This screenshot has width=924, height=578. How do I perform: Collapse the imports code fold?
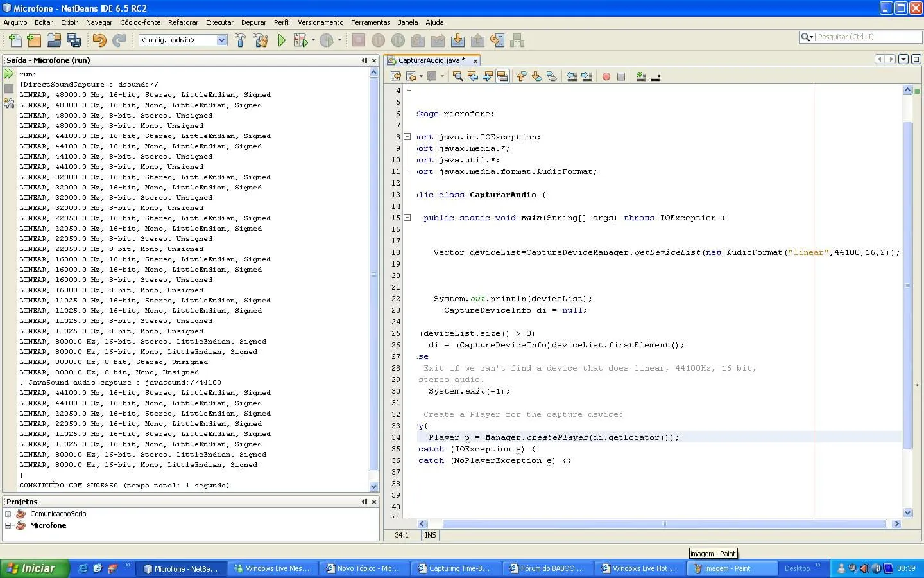407,137
